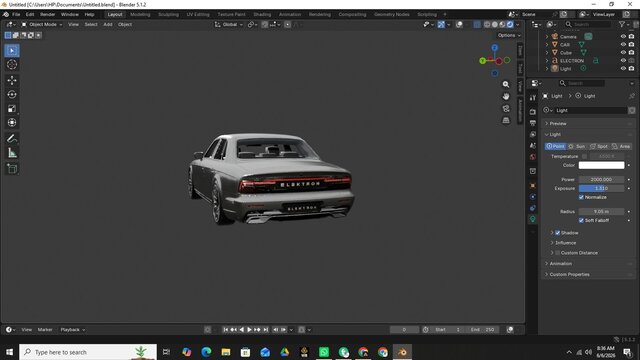Select rendered viewport shading icon

click(x=510, y=24)
